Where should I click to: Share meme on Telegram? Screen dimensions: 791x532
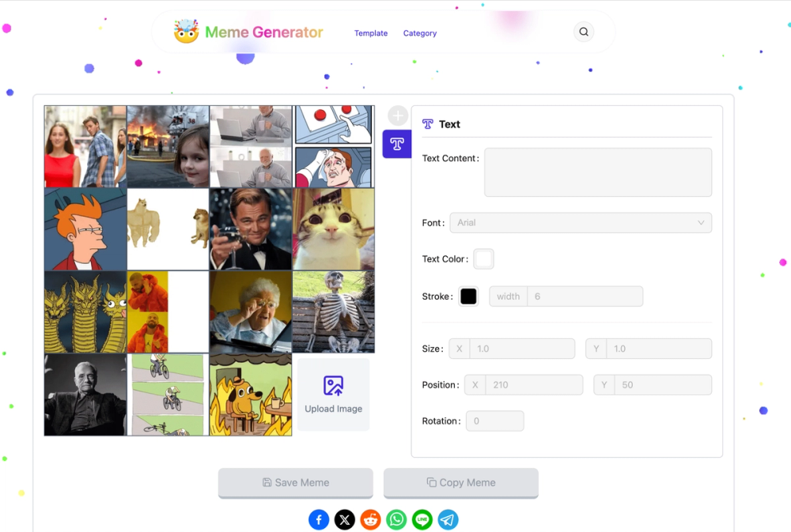pyautogui.click(x=448, y=519)
